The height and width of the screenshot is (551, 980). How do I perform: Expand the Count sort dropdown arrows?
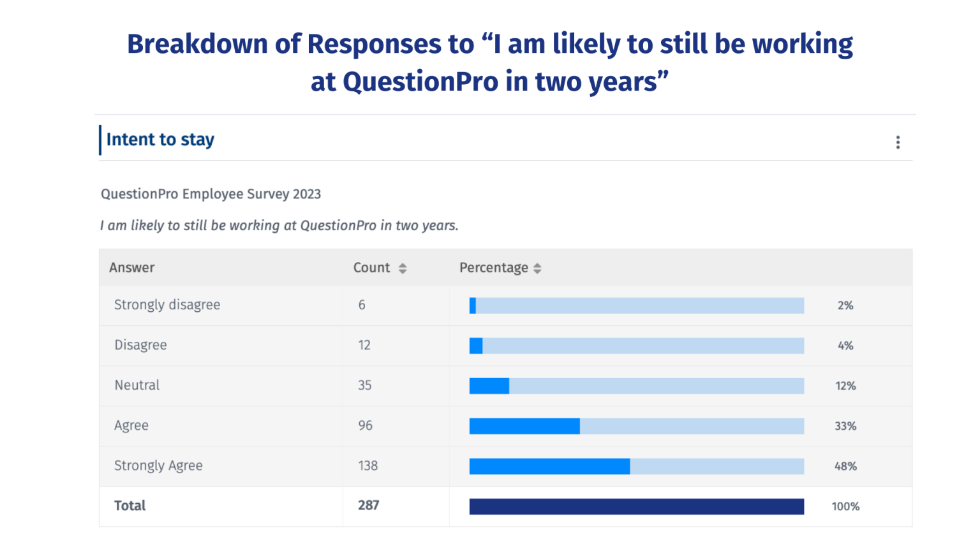tap(403, 268)
